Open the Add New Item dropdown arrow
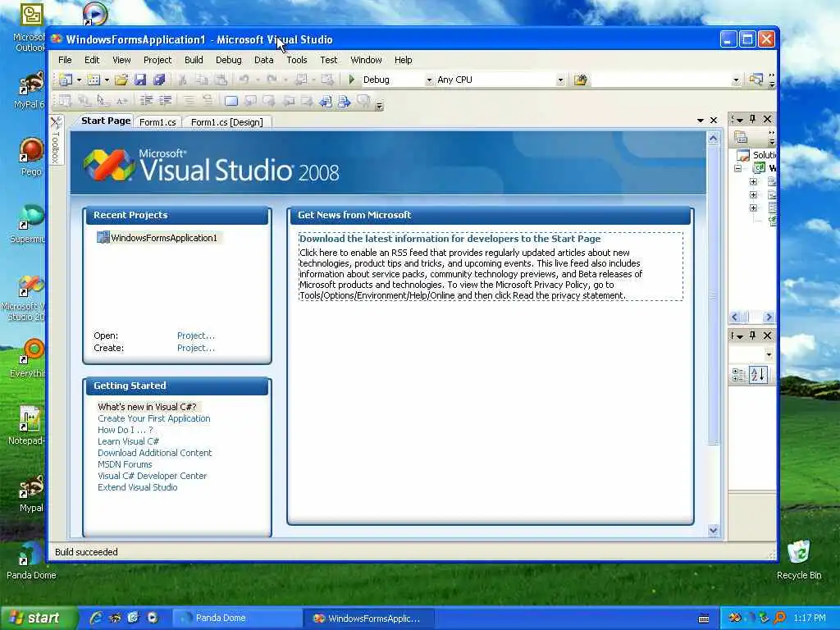The image size is (840, 630). [x=107, y=80]
